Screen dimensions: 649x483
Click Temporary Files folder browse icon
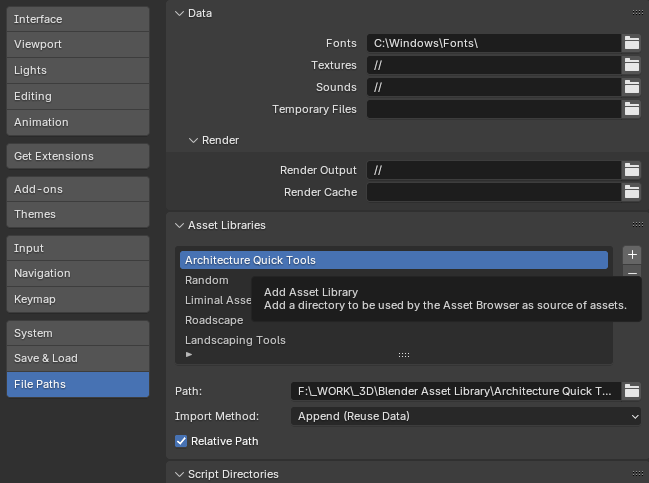point(631,109)
